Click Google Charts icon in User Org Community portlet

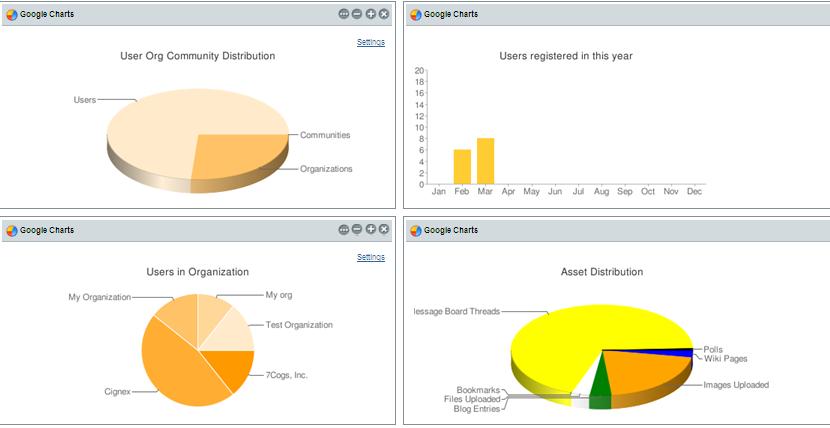pyautogui.click(x=12, y=15)
